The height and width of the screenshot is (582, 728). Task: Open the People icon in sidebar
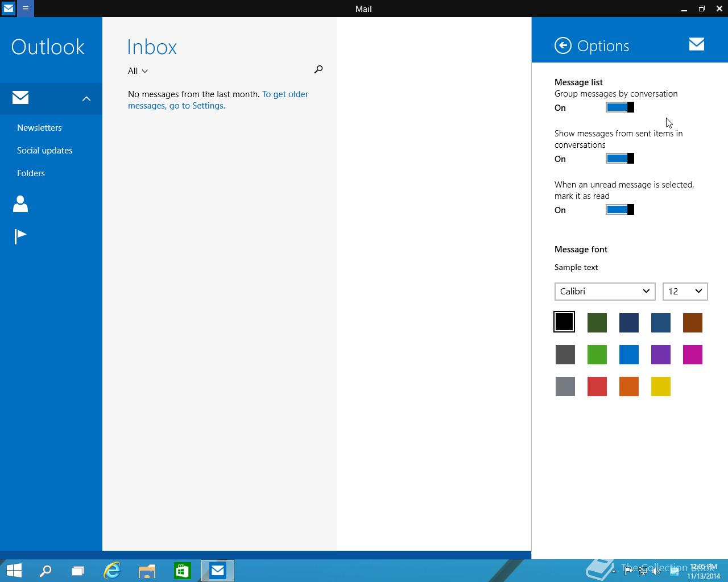click(x=20, y=203)
